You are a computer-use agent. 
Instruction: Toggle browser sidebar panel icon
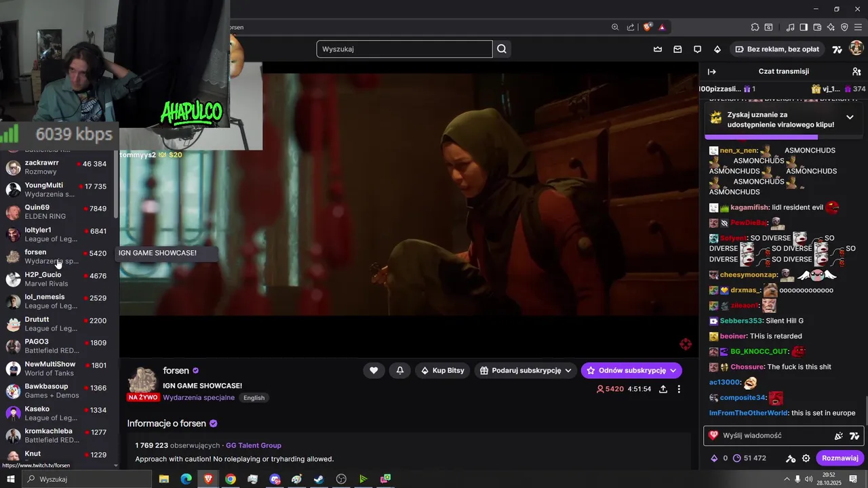point(804,27)
